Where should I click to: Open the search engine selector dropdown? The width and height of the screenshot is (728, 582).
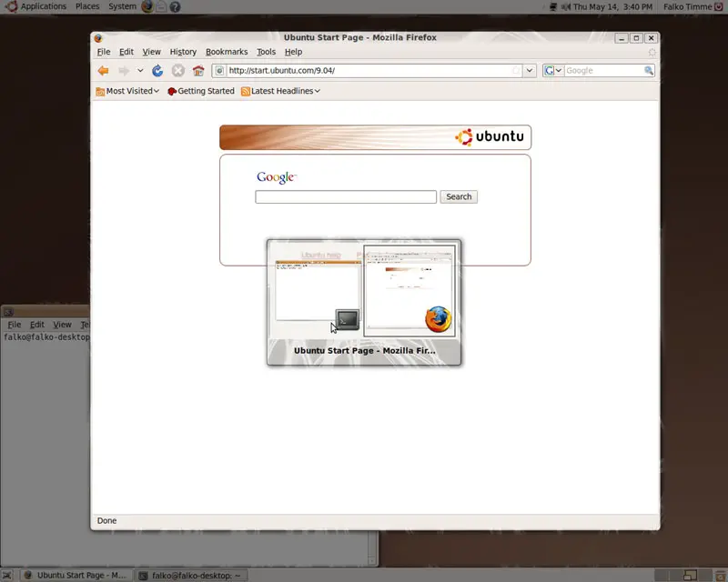pyautogui.click(x=552, y=71)
